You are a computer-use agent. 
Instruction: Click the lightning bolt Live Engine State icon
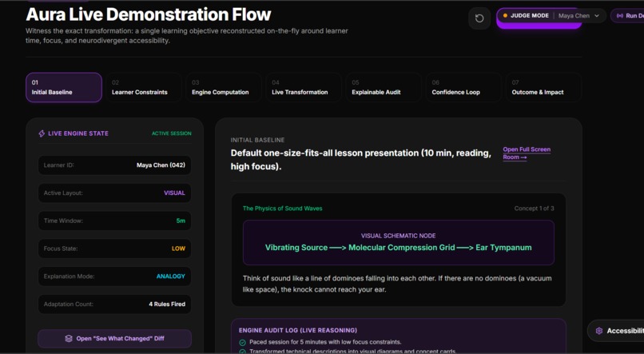(42, 133)
